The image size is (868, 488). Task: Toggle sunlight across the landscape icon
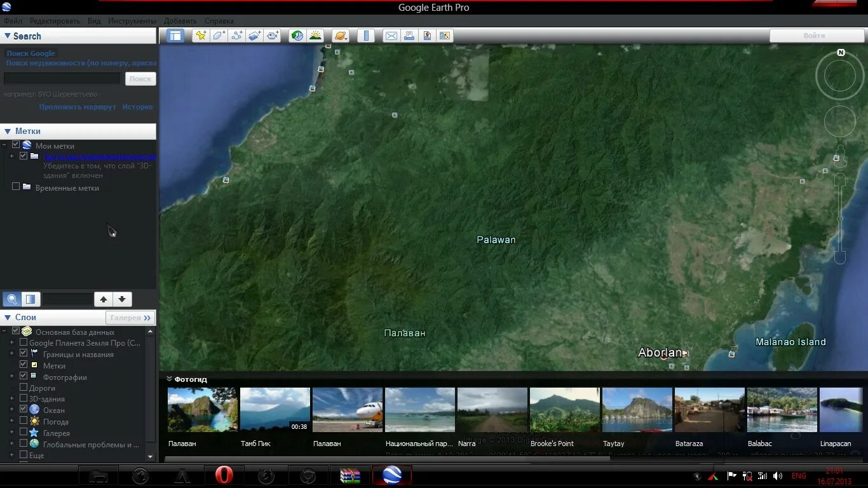tap(315, 36)
